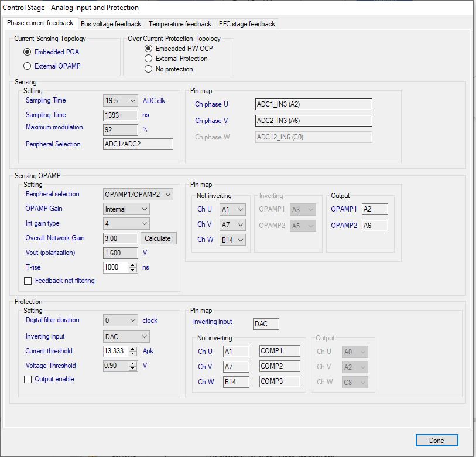Click the Calculate button

click(x=158, y=238)
